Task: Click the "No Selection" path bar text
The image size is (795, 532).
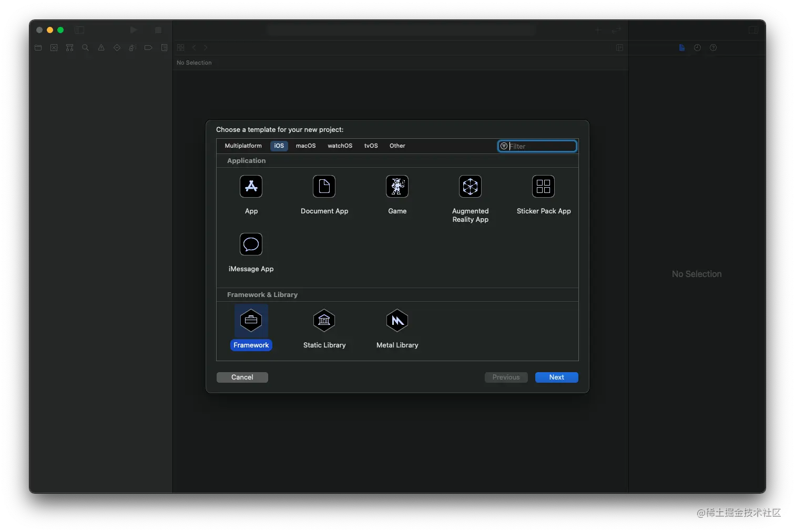Action: click(x=194, y=63)
